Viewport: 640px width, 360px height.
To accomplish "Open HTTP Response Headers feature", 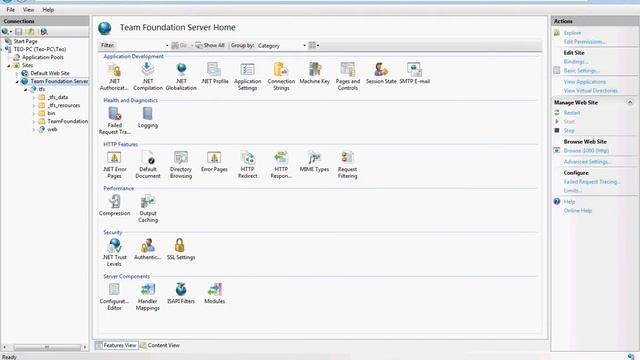I will (x=281, y=164).
